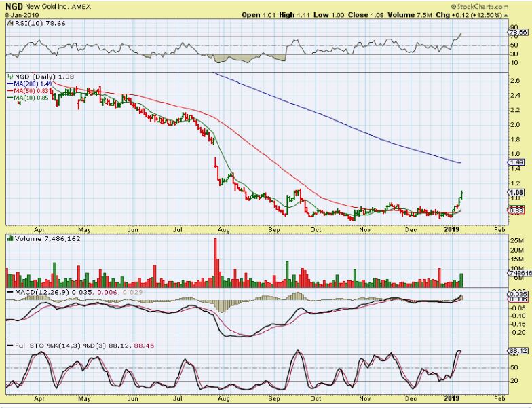Image resolution: width=532 pixels, height=408 pixels.
Task: Click the 1.08 last price tag on price axis
Action: [x=516, y=193]
